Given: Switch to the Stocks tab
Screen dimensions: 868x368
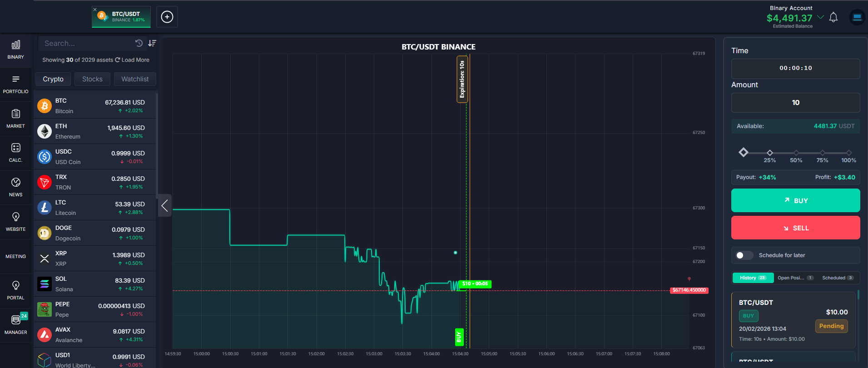Looking at the screenshot, I should tap(92, 79).
